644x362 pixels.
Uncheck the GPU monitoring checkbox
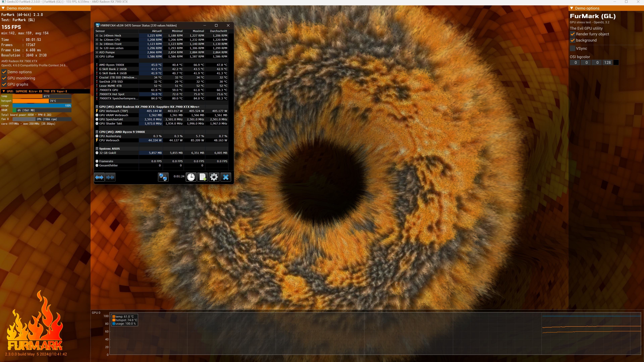(x=4, y=78)
